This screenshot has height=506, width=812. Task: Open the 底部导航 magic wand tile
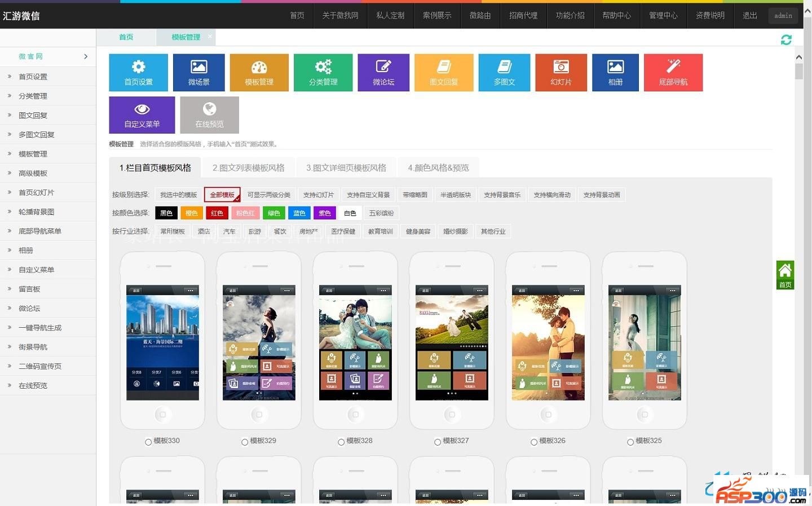pyautogui.click(x=673, y=72)
